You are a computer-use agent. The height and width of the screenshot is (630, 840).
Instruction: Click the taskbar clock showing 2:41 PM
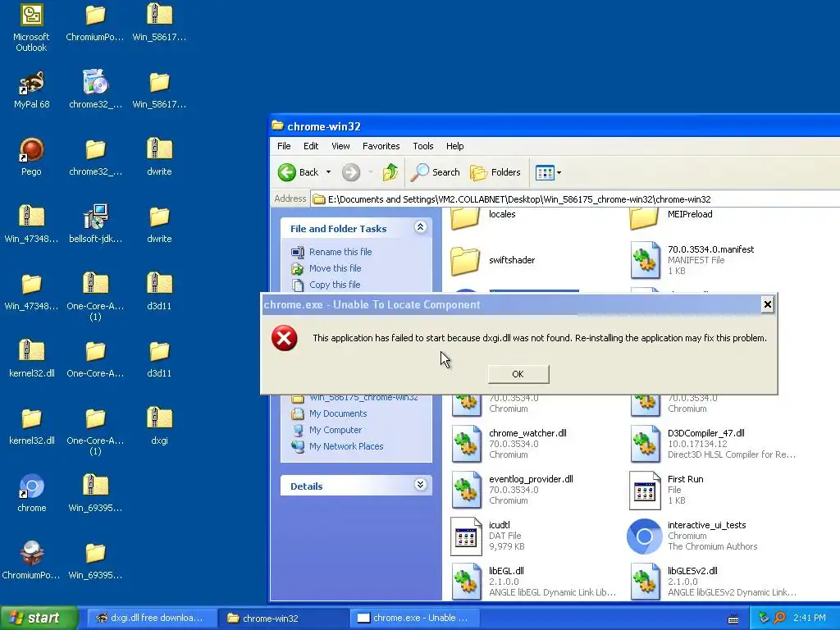(810, 618)
